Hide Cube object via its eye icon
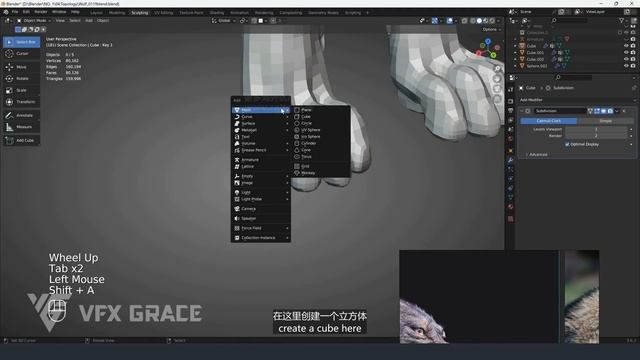640x360 pixels. pos(627,46)
